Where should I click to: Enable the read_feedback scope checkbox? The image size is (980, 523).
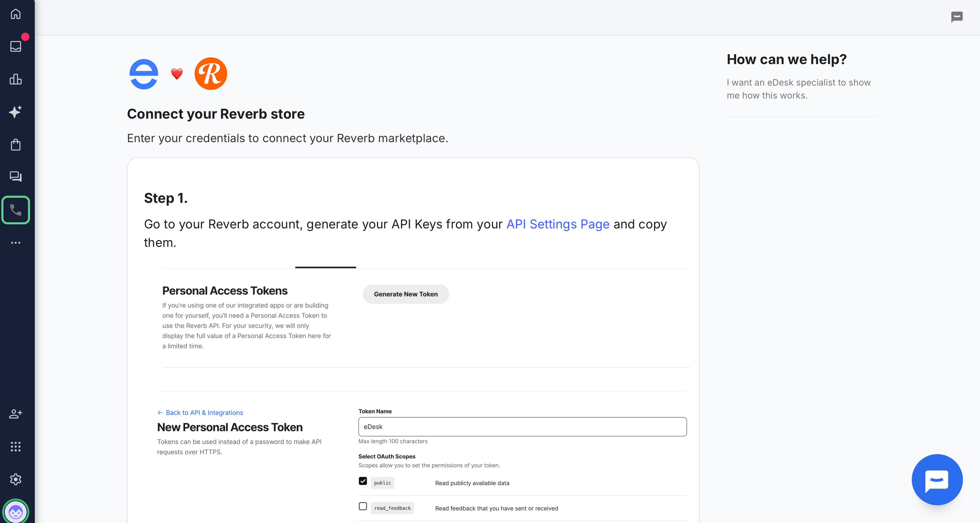point(363,506)
